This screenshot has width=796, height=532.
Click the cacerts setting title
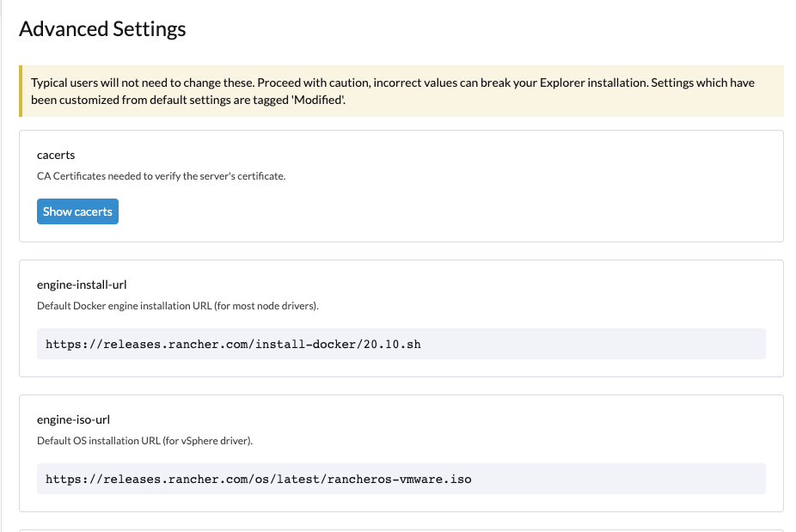(x=56, y=155)
